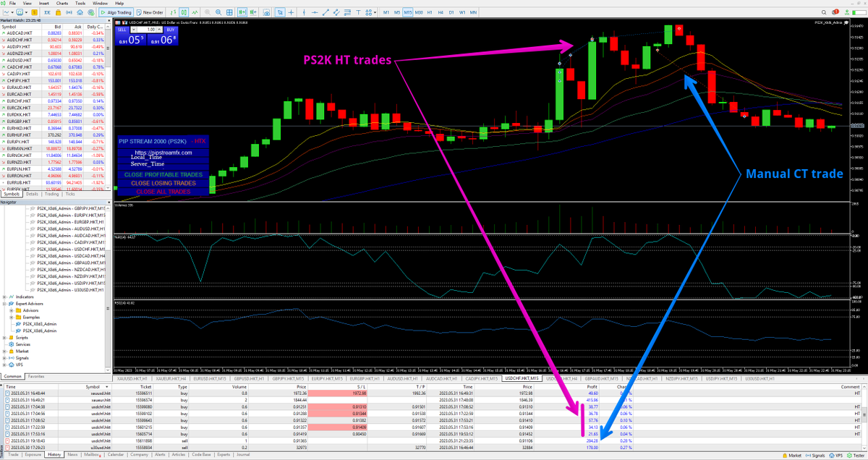This screenshot has height=460, width=868.
Task: Select the M1 timeframe
Action: pos(386,12)
